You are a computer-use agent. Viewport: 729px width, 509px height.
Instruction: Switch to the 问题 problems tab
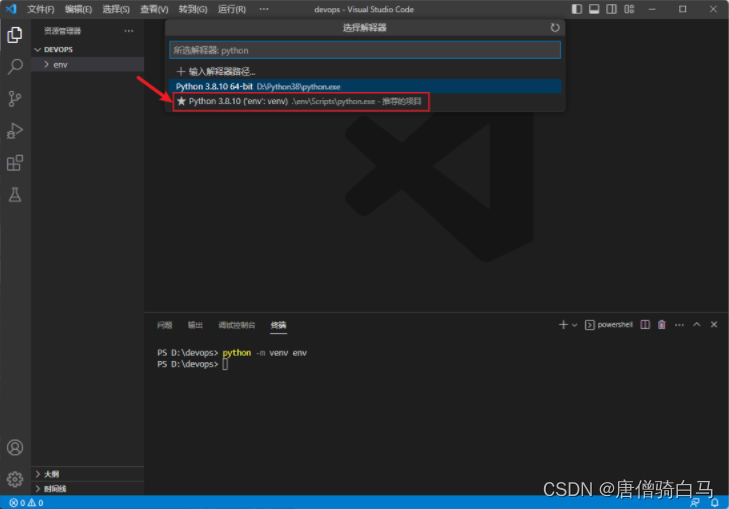point(165,325)
